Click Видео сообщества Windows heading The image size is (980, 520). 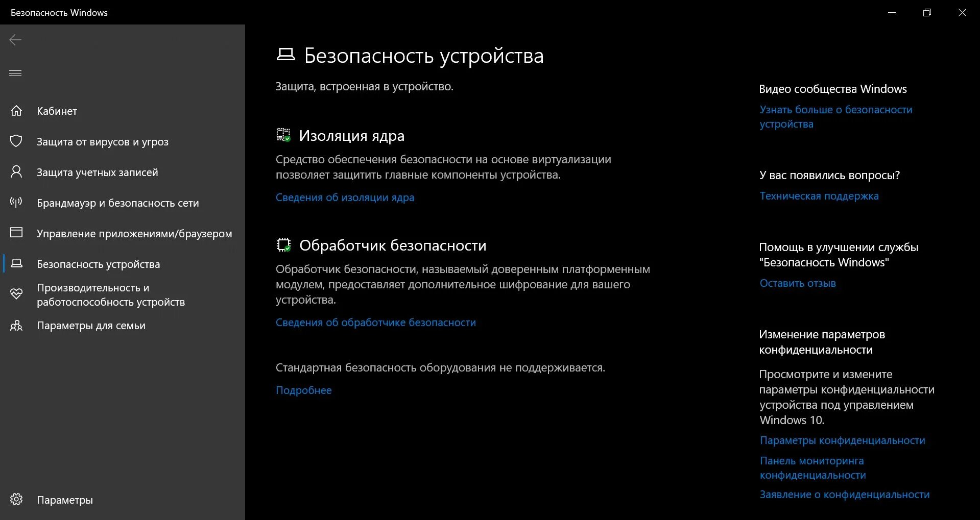pyautogui.click(x=833, y=89)
